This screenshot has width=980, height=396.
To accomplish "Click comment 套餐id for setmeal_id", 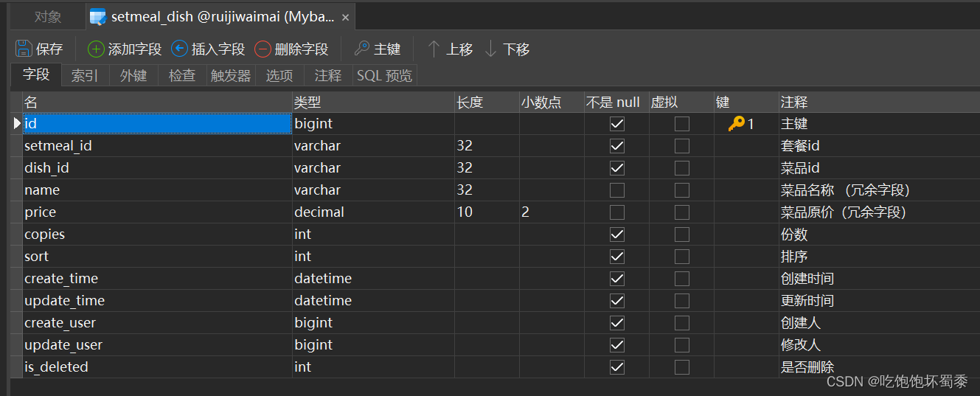I will (879, 146).
